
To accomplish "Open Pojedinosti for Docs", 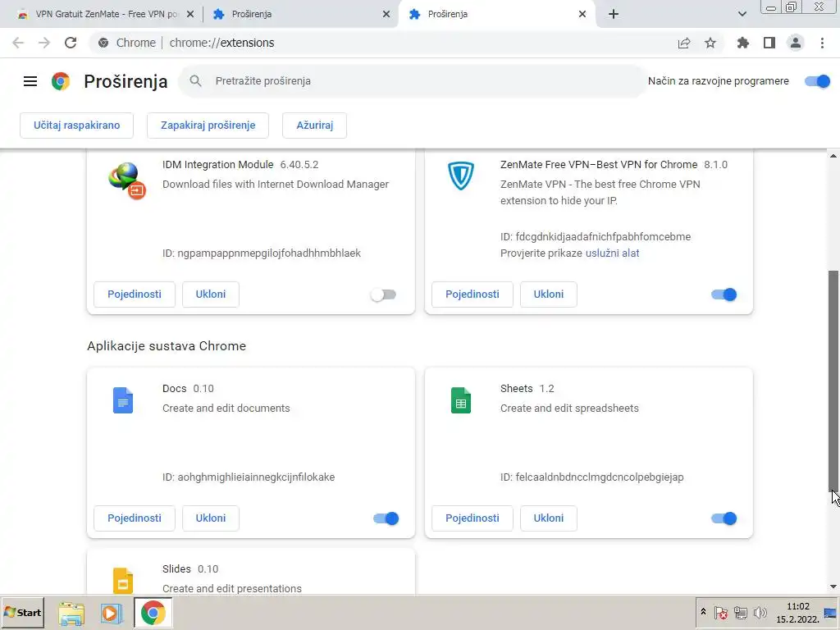I will [135, 518].
